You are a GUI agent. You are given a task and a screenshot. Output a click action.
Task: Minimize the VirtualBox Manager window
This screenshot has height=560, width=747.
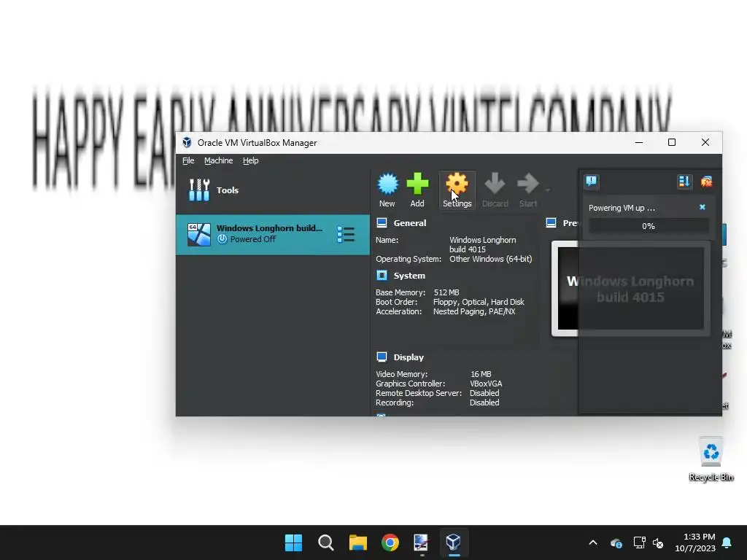[639, 142]
